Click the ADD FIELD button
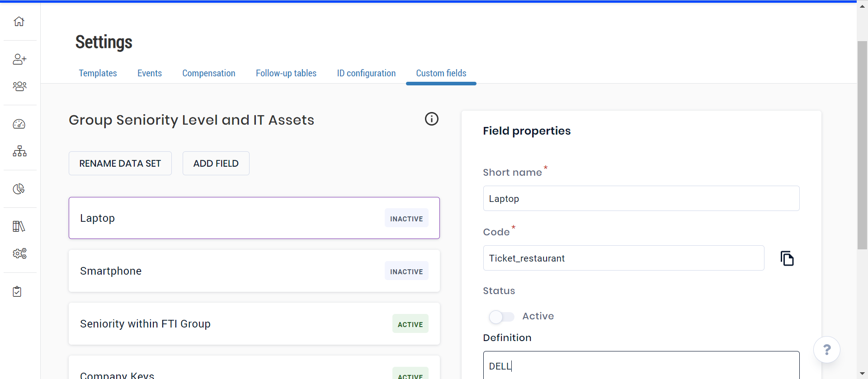Screen dimensions: 868x379 point(216,164)
